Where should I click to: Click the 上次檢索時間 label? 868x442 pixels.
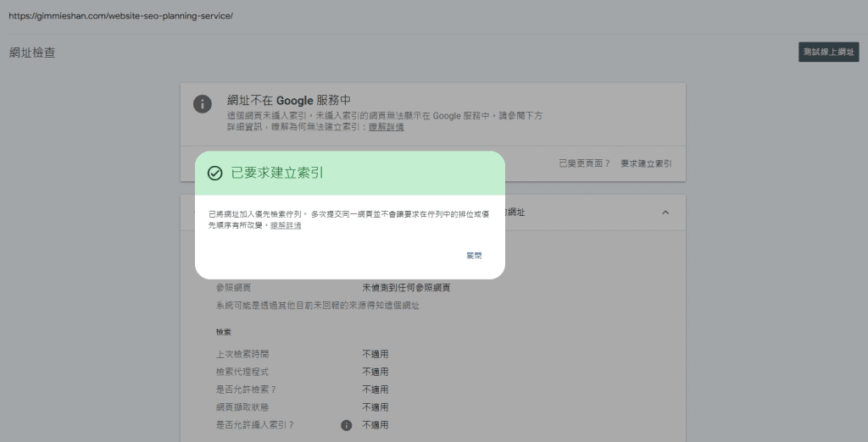(242, 354)
